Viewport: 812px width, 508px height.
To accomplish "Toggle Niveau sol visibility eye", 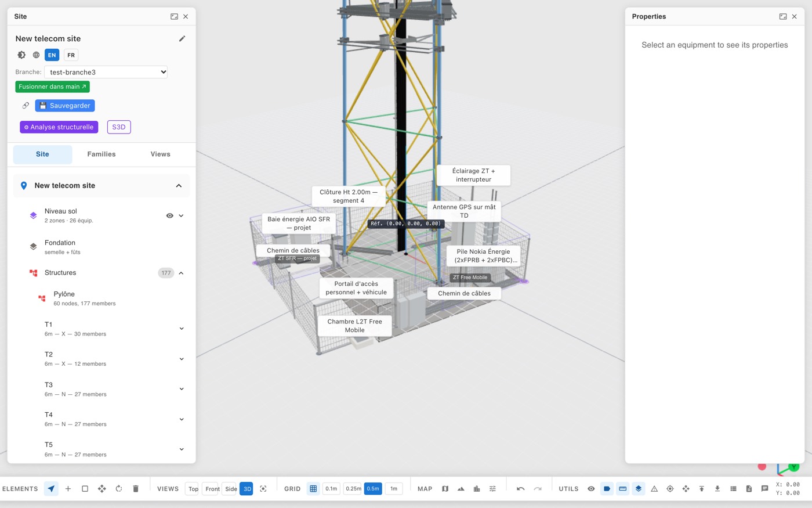I will click(x=170, y=215).
